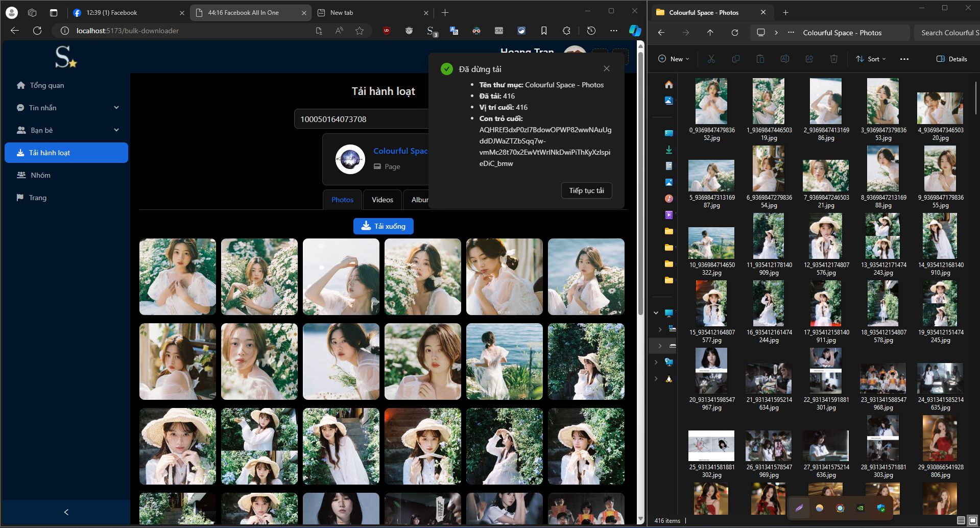Open Sort dropdown in Explorer

(871, 59)
